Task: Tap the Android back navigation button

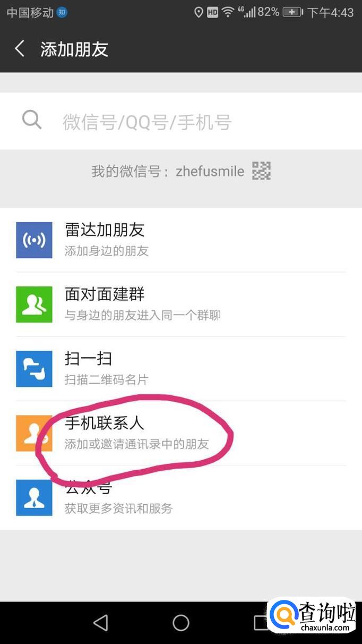Action: (100, 622)
